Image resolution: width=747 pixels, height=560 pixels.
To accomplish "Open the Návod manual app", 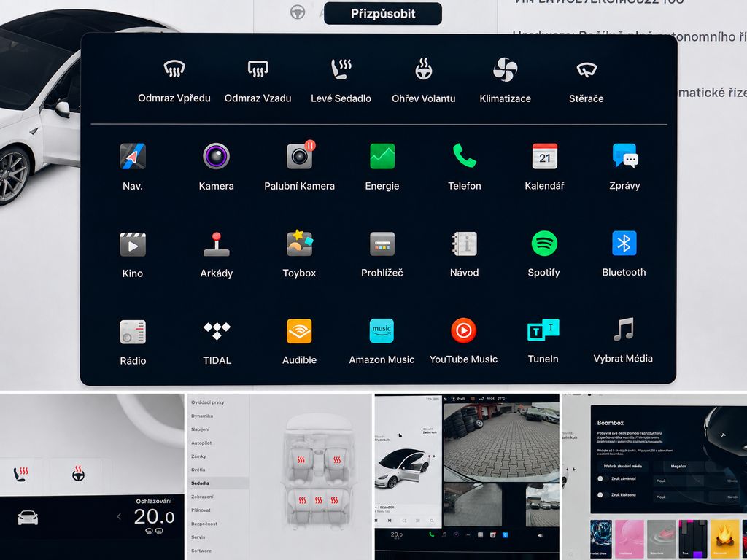I will click(465, 254).
